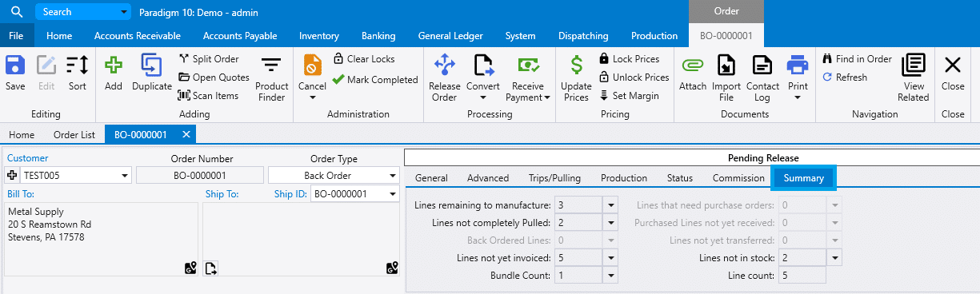Open the Search box dropdown
Viewport: 980px width, 294px height.
tap(123, 13)
